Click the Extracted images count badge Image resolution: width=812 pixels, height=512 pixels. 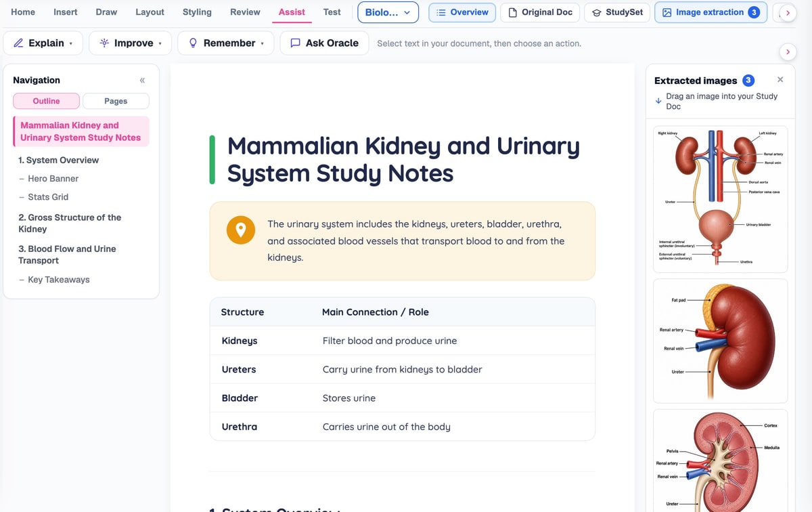[x=748, y=81]
